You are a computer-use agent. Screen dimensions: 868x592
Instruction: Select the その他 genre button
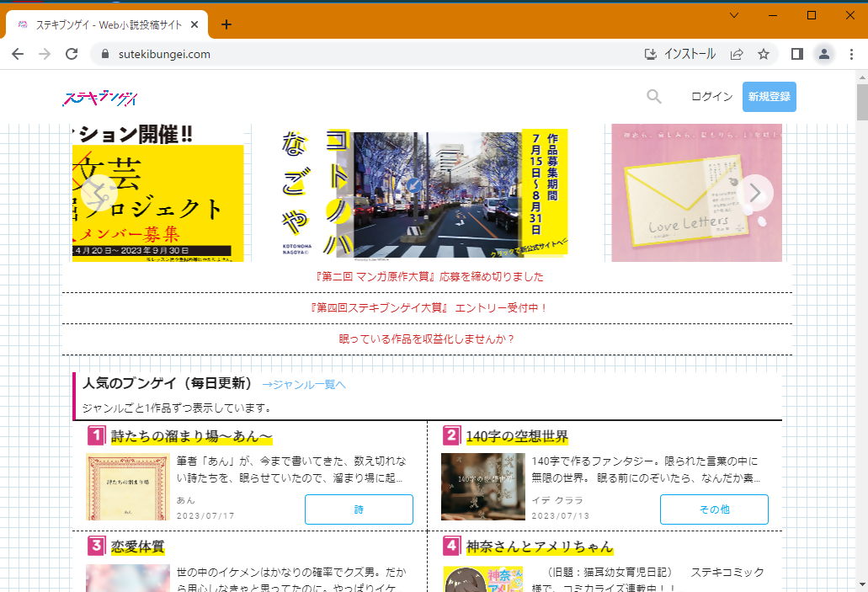coord(714,509)
